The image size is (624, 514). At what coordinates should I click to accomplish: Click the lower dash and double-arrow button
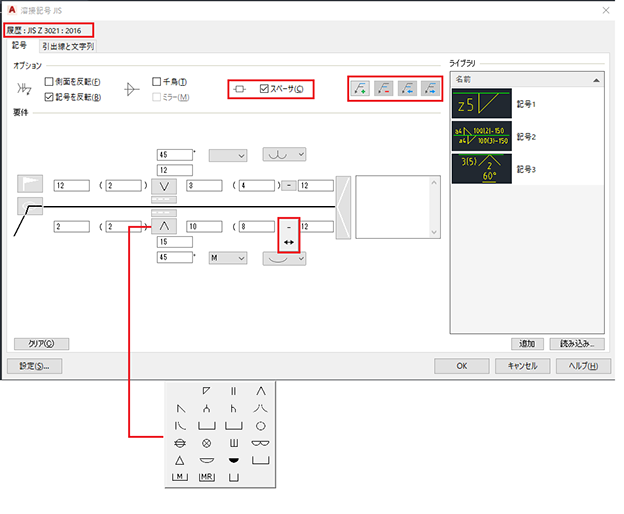point(289,235)
